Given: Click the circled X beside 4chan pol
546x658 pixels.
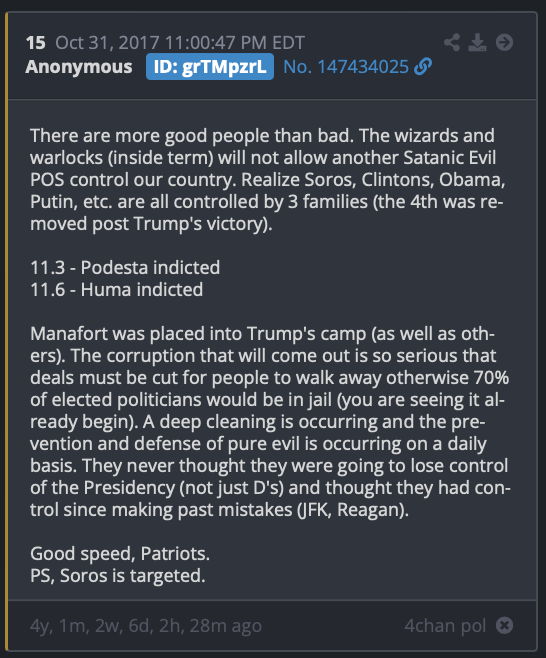Looking at the screenshot, I should 504,625.
